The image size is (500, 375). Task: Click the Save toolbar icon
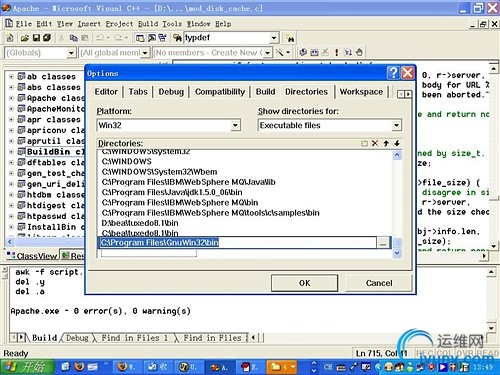36,38
